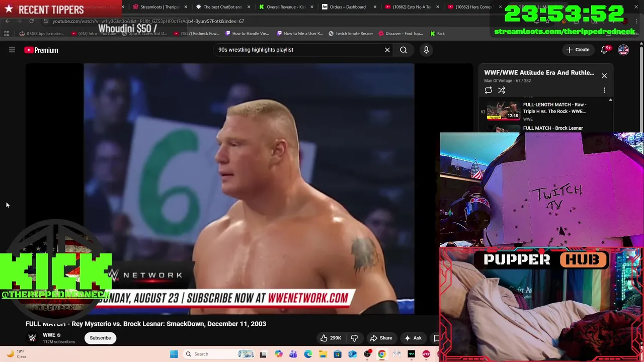Open the YouTube guide hamburger menu
Image resolution: width=644 pixels, height=362 pixels.
(12, 50)
